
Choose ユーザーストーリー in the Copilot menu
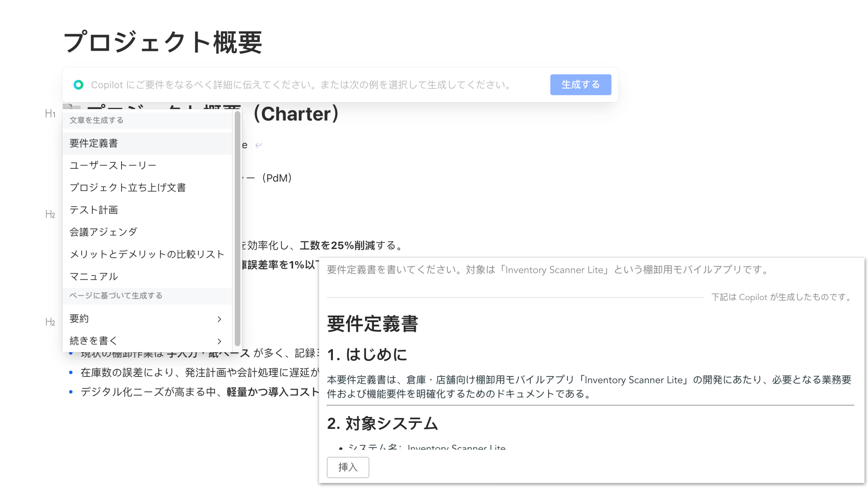113,165
